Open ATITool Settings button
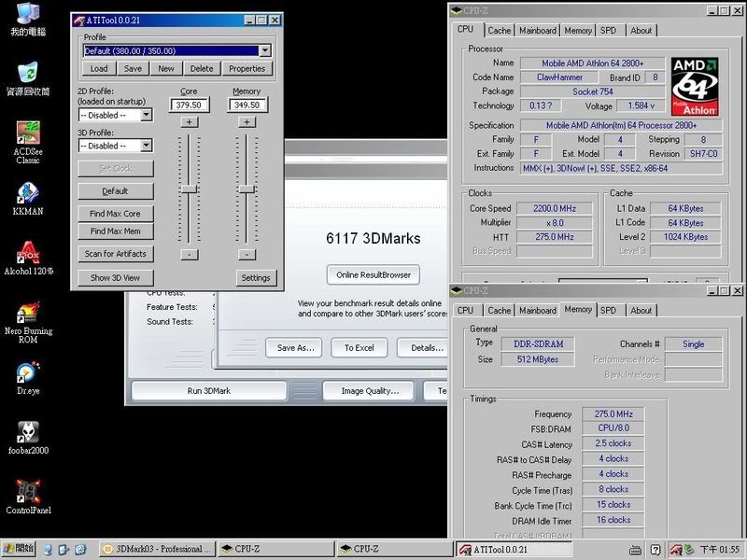This screenshot has width=747, height=560. [256, 277]
